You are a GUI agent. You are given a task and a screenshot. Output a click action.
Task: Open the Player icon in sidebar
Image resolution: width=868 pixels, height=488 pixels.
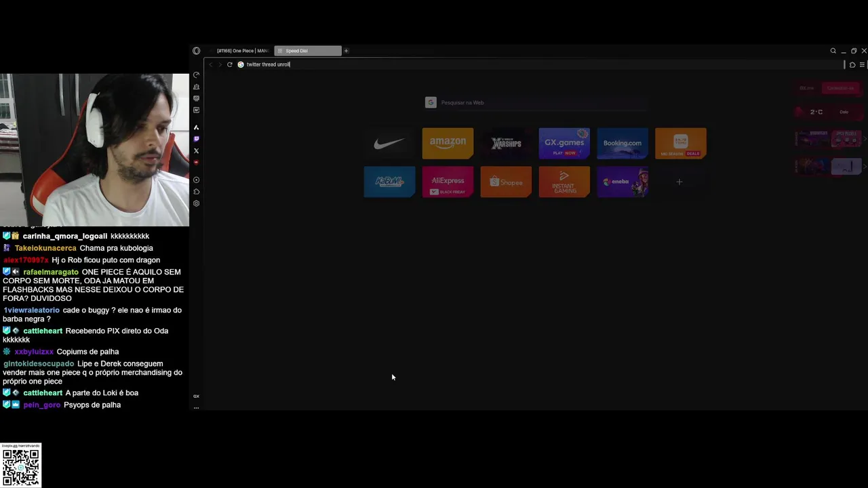[197, 180]
